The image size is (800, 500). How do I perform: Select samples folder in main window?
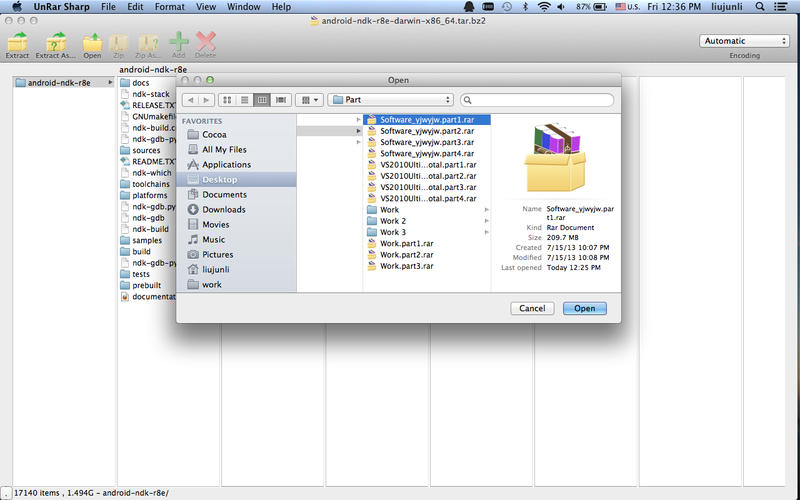point(141,240)
